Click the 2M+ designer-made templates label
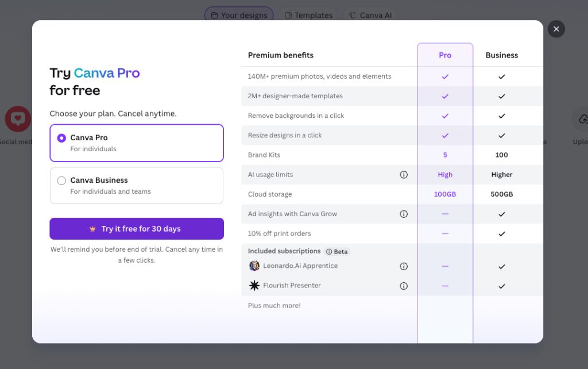Image resolution: width=588 pixels, height=369 pixels. tap(295, 96)
